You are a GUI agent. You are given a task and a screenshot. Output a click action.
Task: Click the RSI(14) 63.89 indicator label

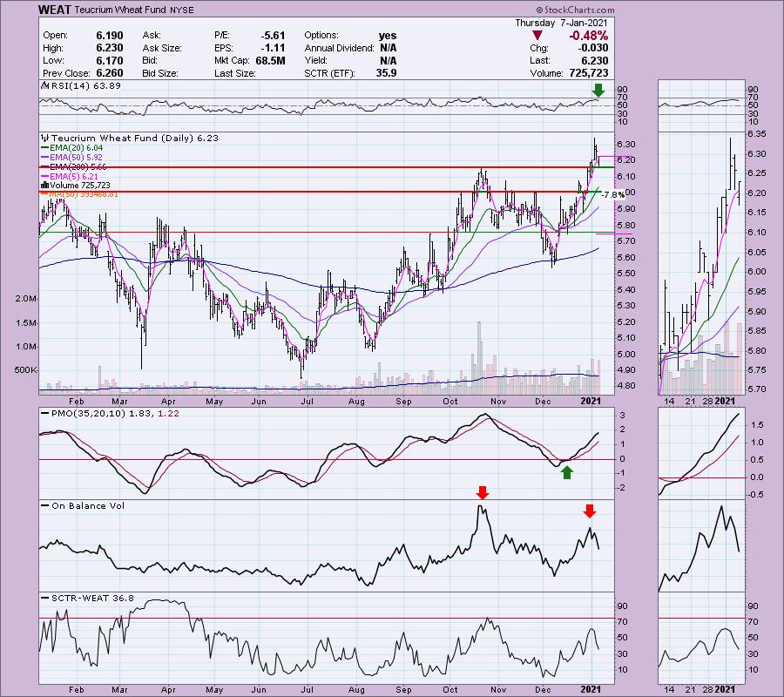pyautogui.click(x=84, y=86)
